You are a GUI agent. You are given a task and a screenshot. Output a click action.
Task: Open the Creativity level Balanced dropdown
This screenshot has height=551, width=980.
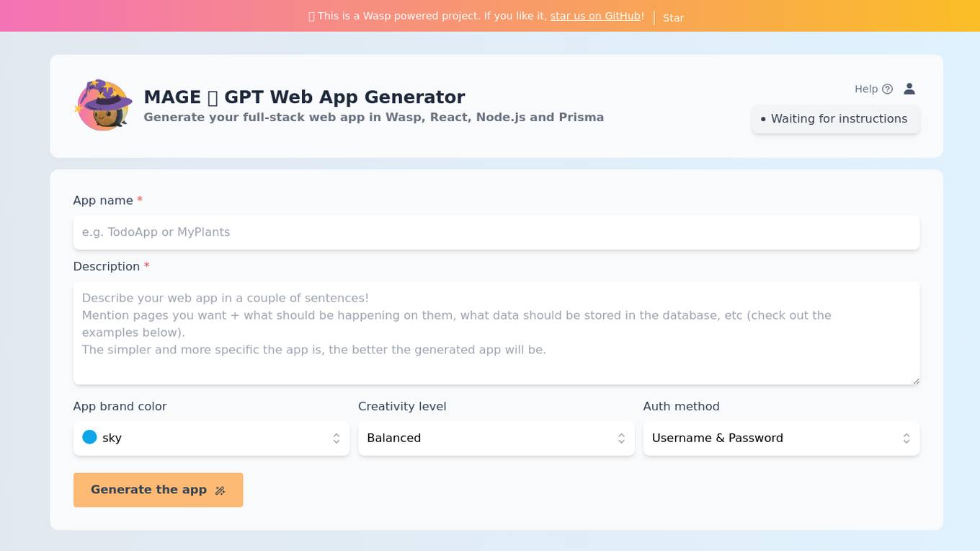pyautogui.click(x=496, y=438)
